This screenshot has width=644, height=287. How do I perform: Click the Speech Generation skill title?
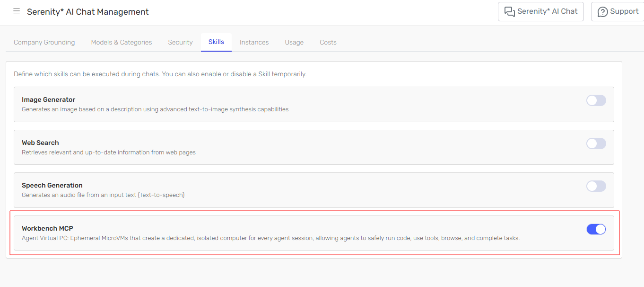pos(52,185)
